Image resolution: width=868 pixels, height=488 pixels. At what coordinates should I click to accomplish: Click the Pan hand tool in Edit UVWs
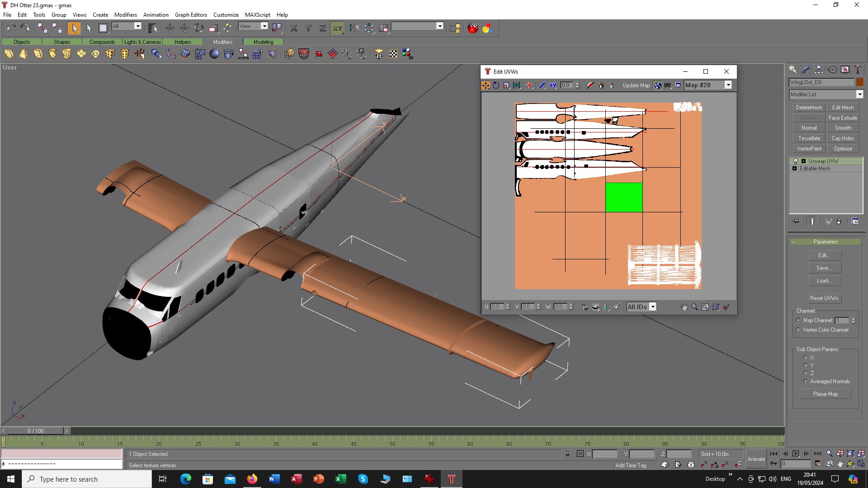coord(684,307)
